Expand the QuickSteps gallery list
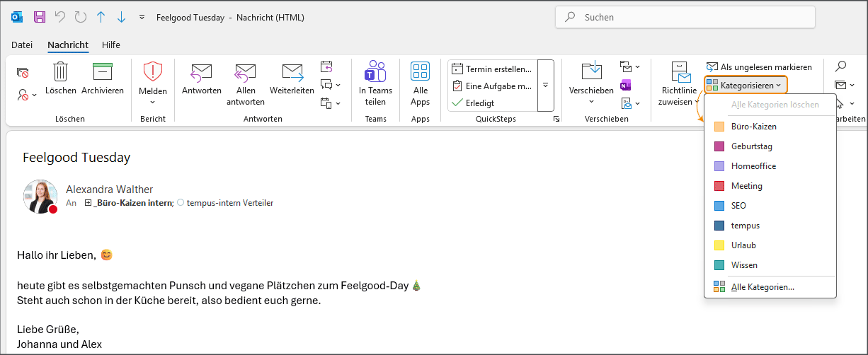 (x=545, y=86)
